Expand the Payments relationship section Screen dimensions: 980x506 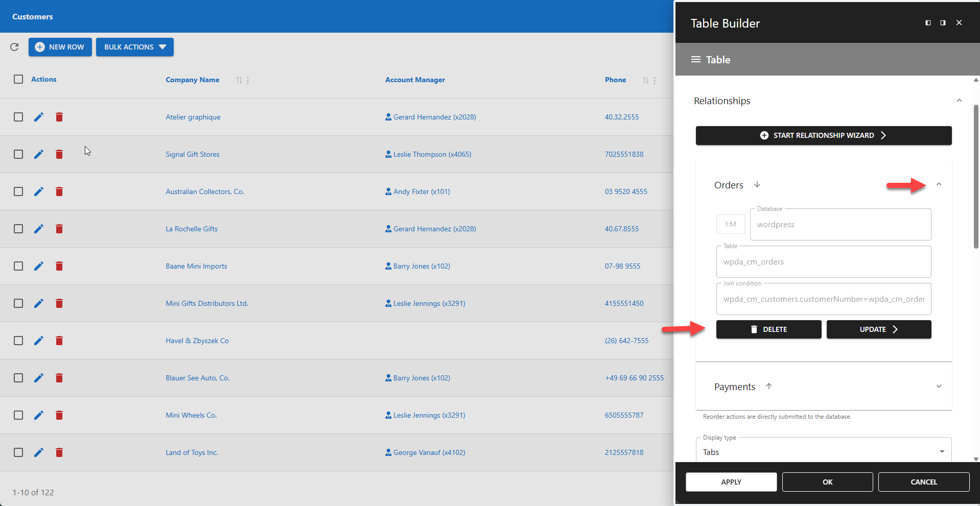(x=939, y=387)
